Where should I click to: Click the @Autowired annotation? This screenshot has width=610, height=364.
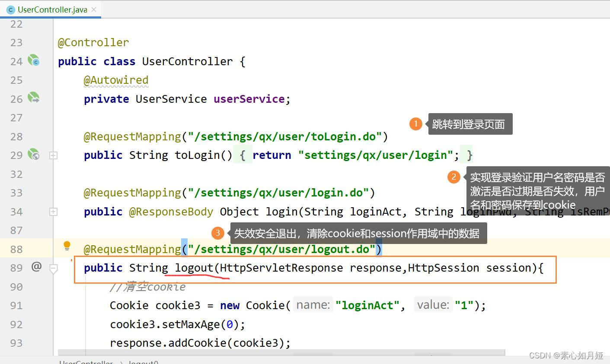pos(116,80)
